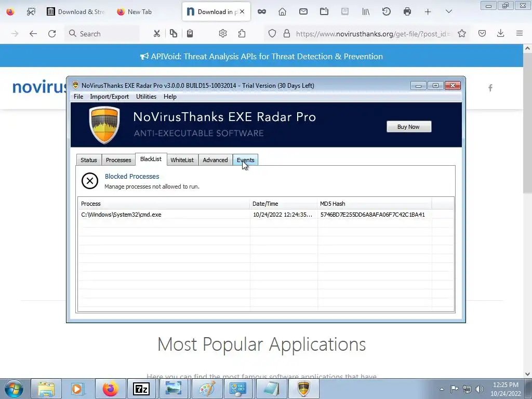Screen dimensions: 532x399
Task: Open the Firefox View icon in tab bar
Action: tap(10, 12)
